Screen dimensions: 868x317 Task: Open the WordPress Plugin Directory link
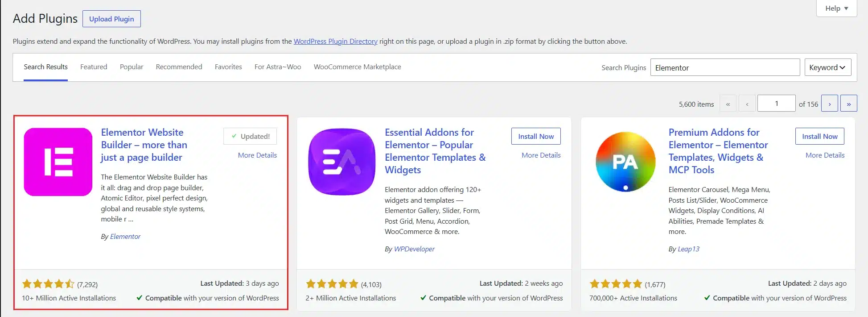[x=335, y=42]
